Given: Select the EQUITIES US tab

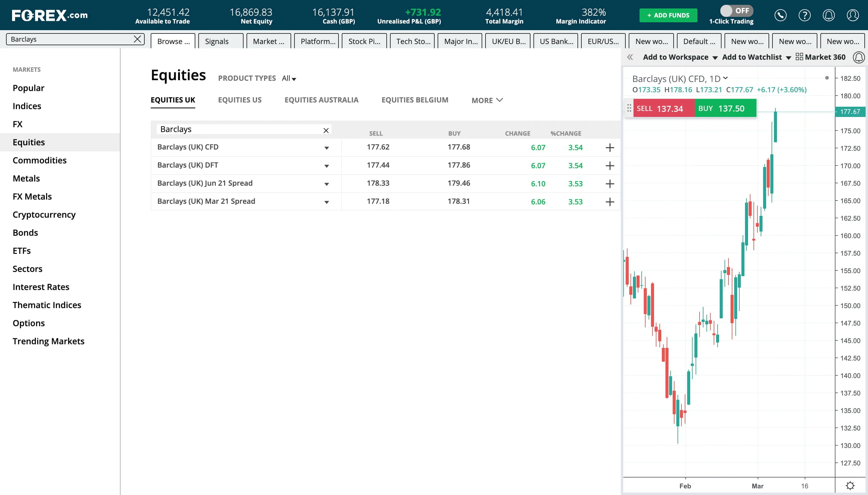Looking at the screenshot, I should pyautogui.click(x=240, y=99).
